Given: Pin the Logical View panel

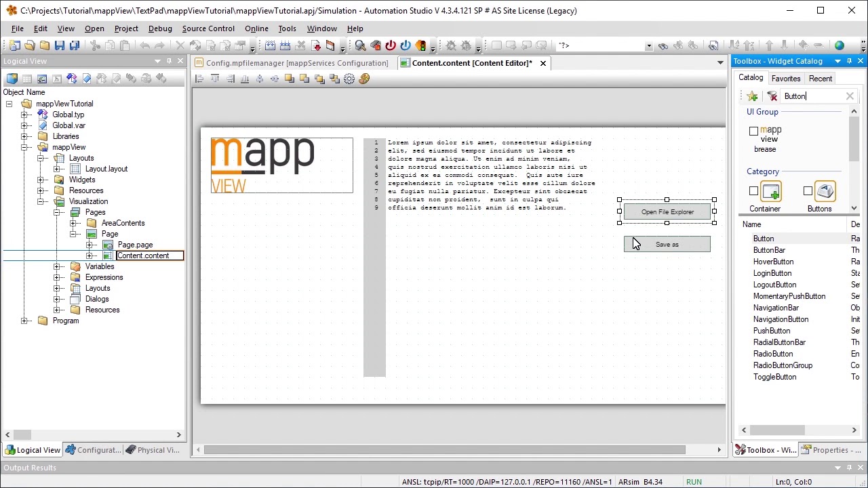Looking at the screenshot, I should click(x=169, y=61).
